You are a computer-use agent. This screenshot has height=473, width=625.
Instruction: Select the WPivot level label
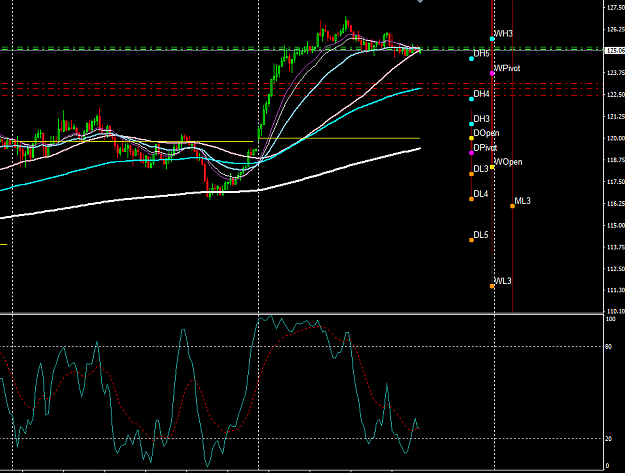pyautogui.click(x=507, y=69)
